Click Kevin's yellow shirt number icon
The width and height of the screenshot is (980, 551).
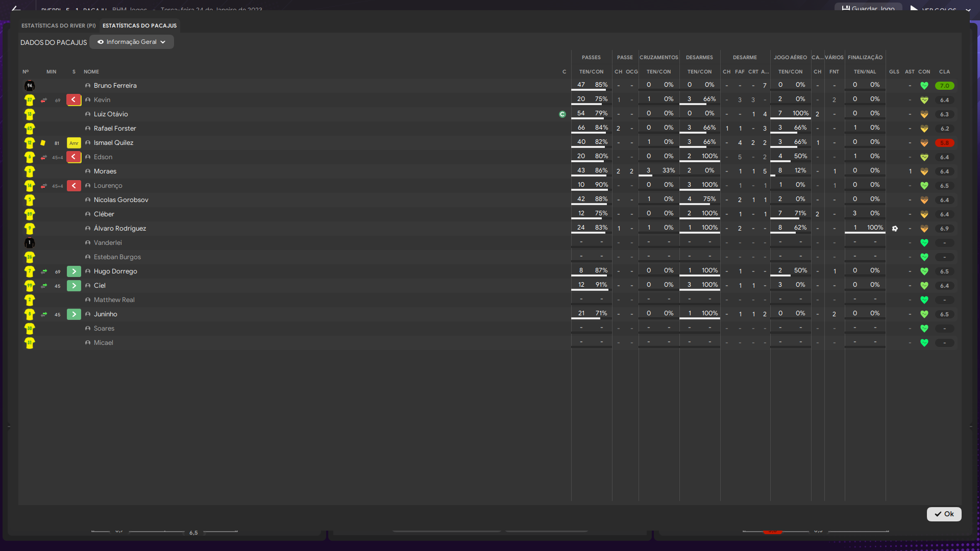(30, 100)
